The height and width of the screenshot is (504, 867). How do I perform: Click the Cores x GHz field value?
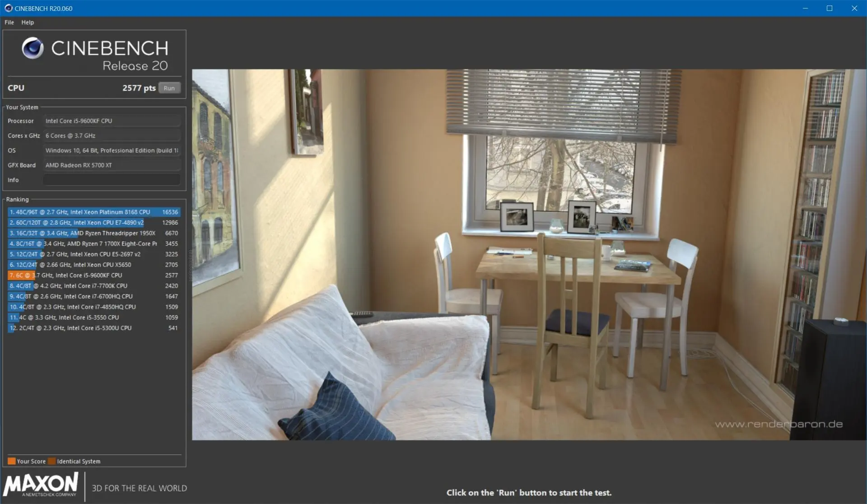tap(112, 135)
